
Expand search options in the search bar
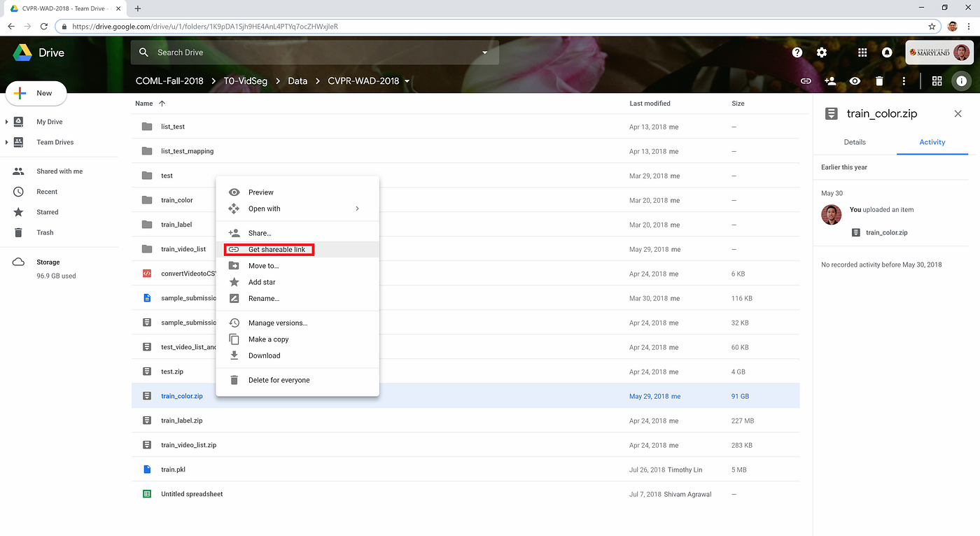[484, 52]
